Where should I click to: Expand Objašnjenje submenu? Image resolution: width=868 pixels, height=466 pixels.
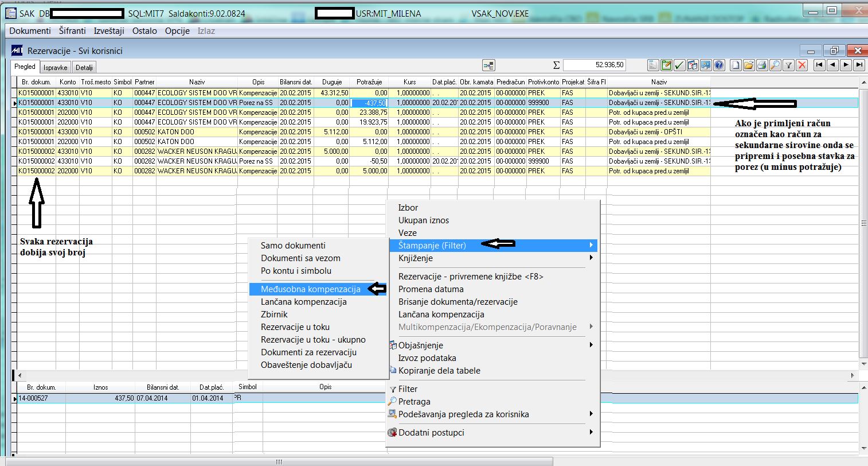(493, 345)
